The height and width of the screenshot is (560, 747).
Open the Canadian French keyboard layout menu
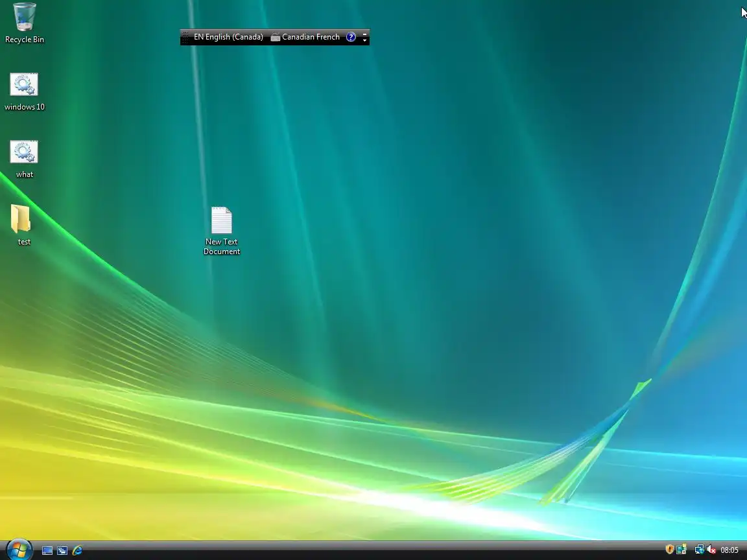pos(305,37)
